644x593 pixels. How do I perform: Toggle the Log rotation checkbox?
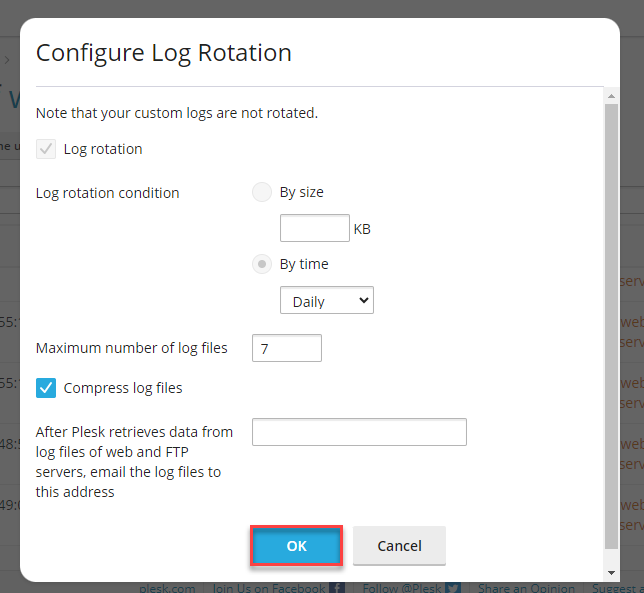[46, 149]
